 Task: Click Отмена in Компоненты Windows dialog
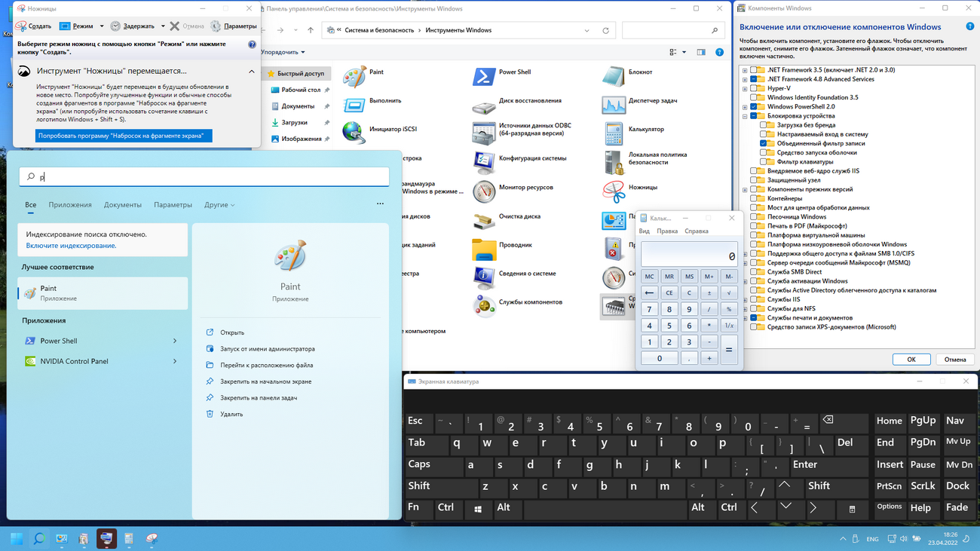[955, 360]
